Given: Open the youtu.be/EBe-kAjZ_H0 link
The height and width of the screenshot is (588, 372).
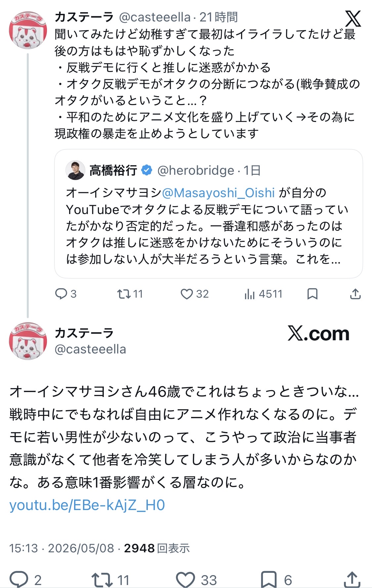Looking at the screenshot, I should pos(87,505).
